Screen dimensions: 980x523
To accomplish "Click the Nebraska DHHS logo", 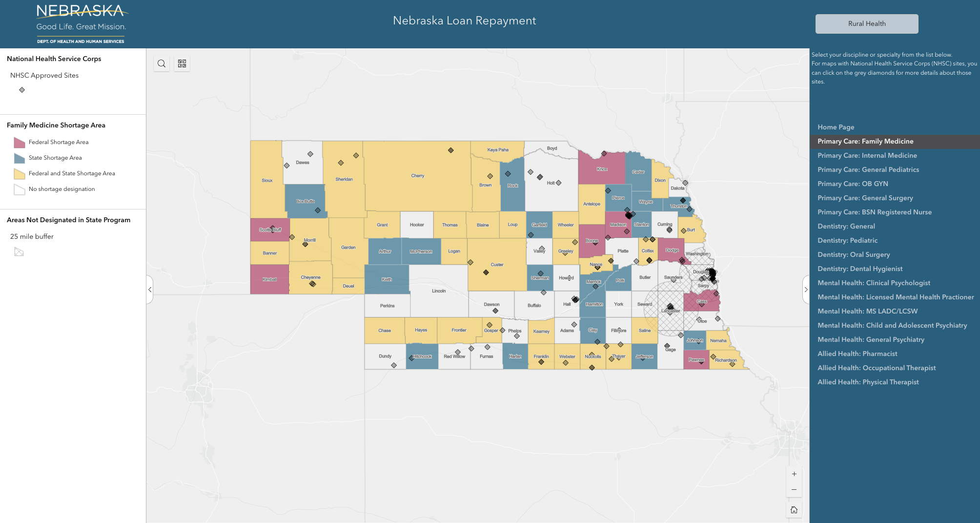I will pyautogui.click(x=81, y=24).
